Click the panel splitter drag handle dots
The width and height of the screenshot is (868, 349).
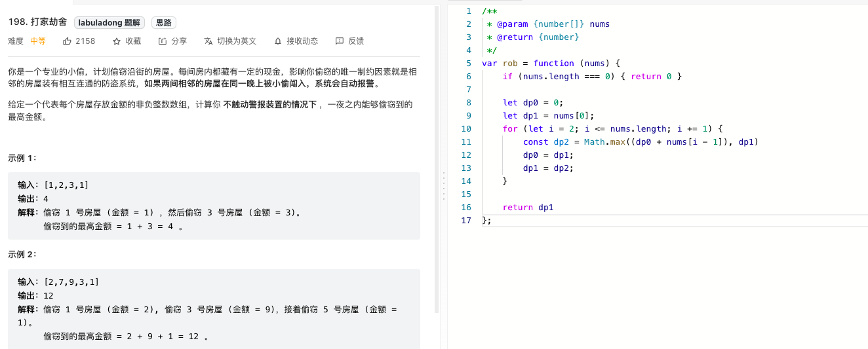point(444,185)
